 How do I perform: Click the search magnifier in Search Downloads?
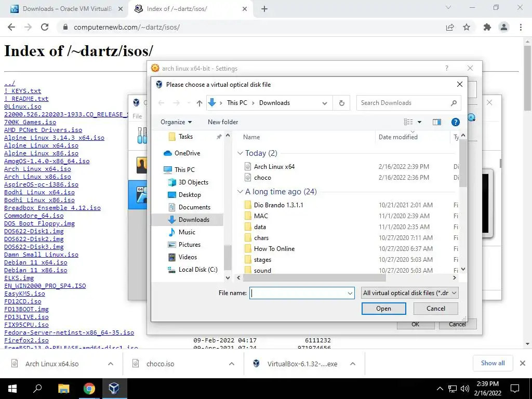pyautogui.click(x=454, y=103)
